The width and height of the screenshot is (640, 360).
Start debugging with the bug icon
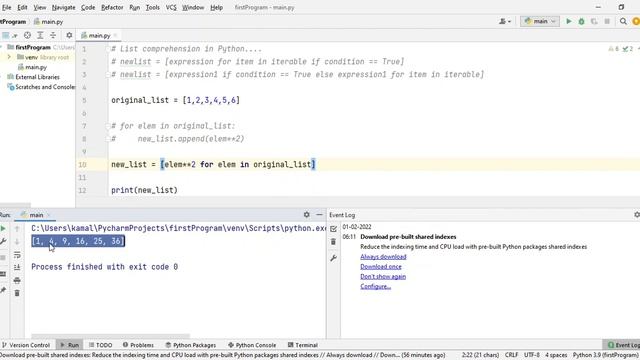pyautogui.click(x=581, y=21)
